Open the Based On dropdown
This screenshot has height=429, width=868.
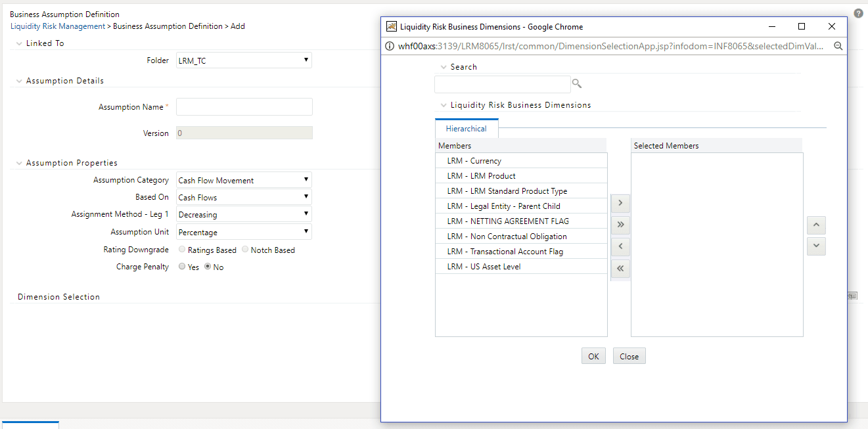[244, 197]
